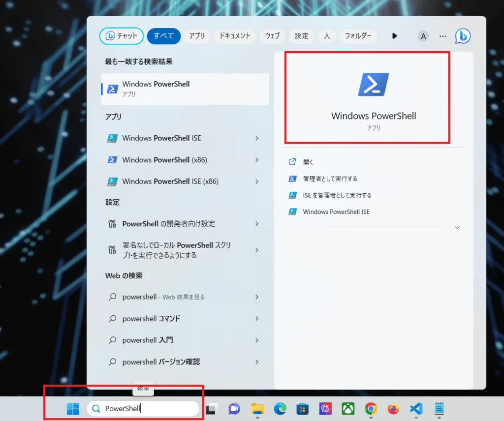Click 開く to open PowerShell
The height and width of the screenshot is (421, 504).
tap(308, 162)
